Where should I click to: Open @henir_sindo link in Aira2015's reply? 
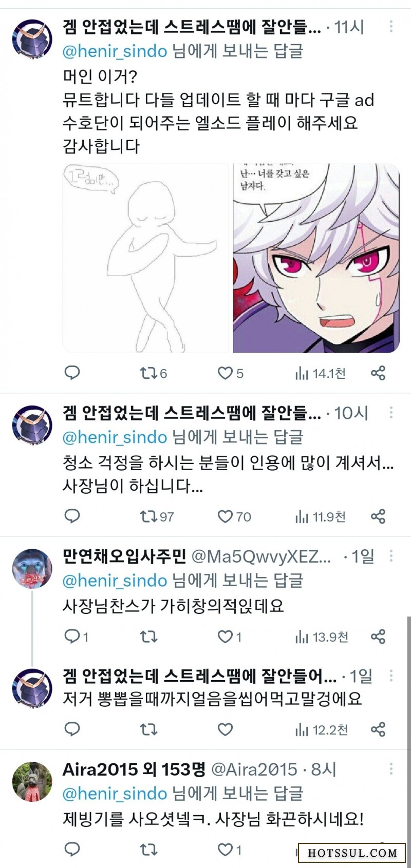pyautogui.click(x=115, y=794)
